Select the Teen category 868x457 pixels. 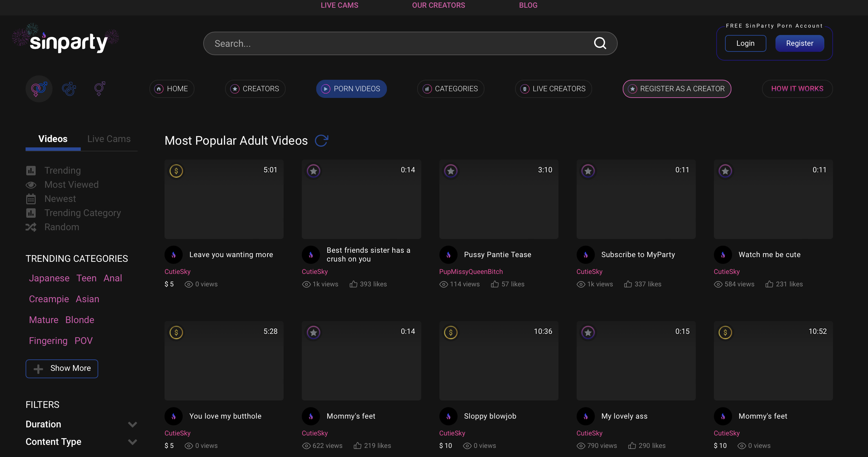coord(86,278)
